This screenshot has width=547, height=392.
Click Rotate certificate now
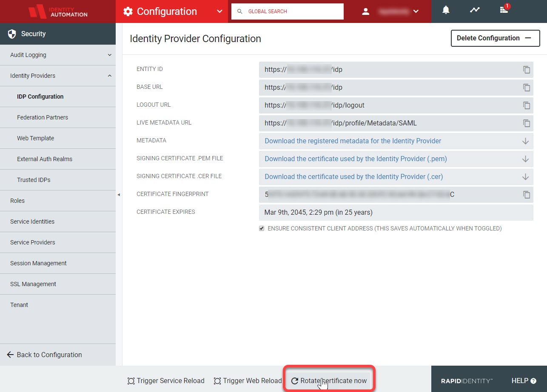[329, 381]
